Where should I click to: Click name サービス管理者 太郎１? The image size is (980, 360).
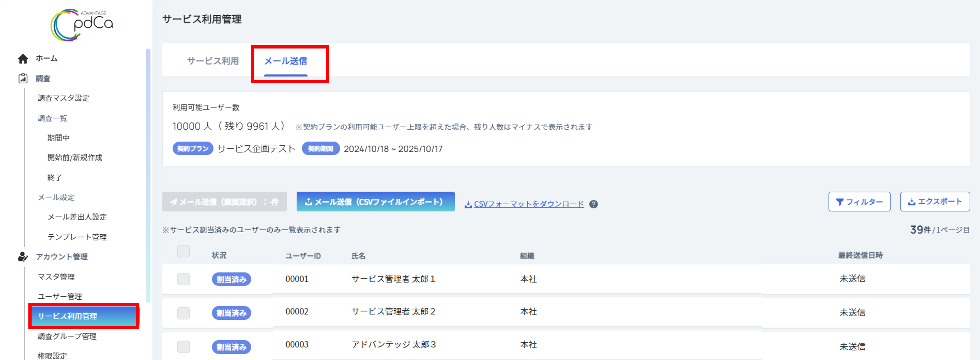[x=393, y=279]
